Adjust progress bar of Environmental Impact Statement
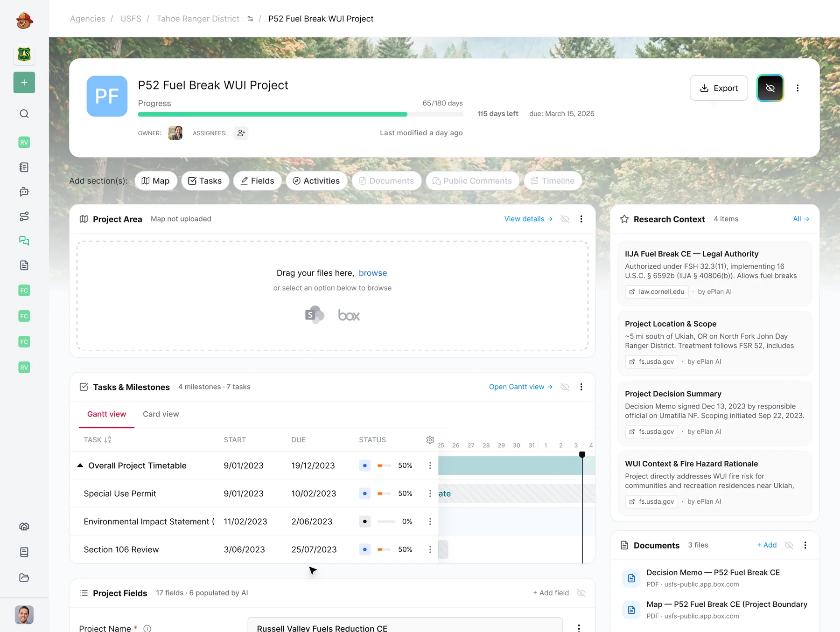Image resolution: width=840 pixels, height=632 pixels. tap(386, 521)
